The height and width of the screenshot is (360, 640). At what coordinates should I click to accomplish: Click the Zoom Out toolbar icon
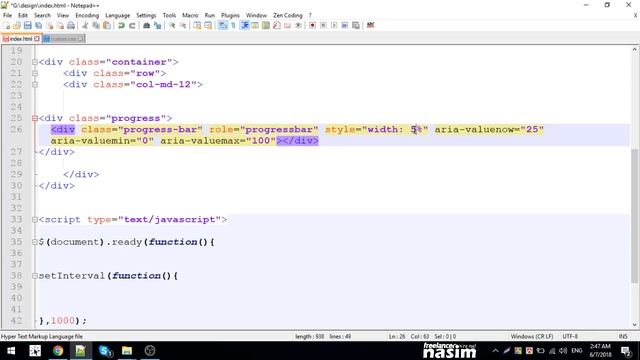point(183,25)
